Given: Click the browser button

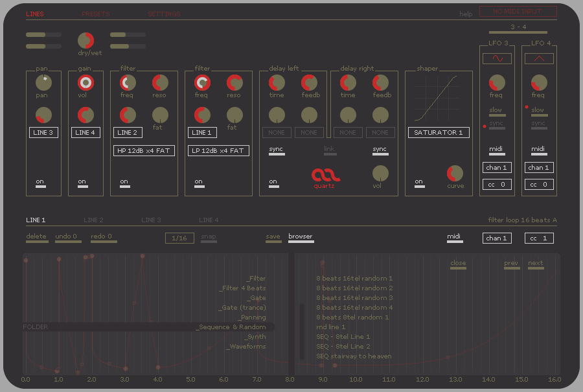Looking at the screenshot, I should 301,238.
